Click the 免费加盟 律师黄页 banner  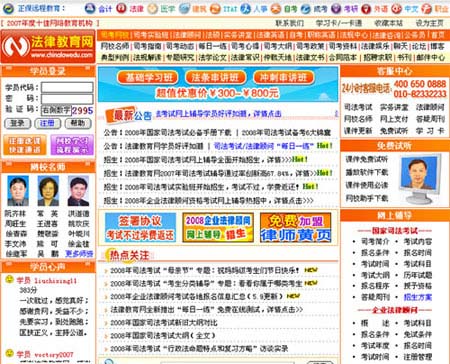296,228
